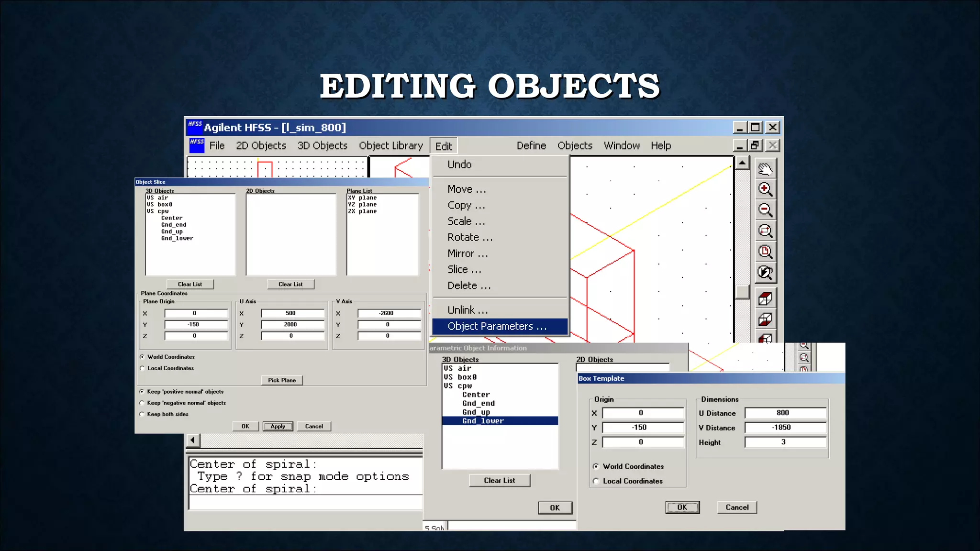Open the Object Library menu

click(x=391, y=145)
